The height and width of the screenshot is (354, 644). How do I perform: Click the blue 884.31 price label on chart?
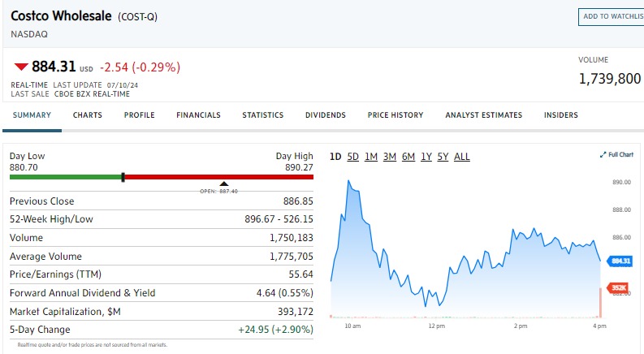pyautogui.click(x=620, y=261)
